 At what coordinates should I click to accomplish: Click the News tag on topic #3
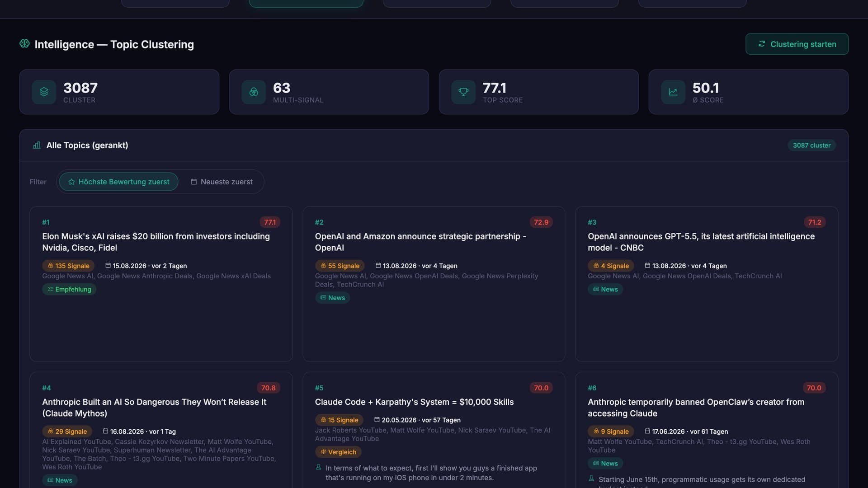605,289
